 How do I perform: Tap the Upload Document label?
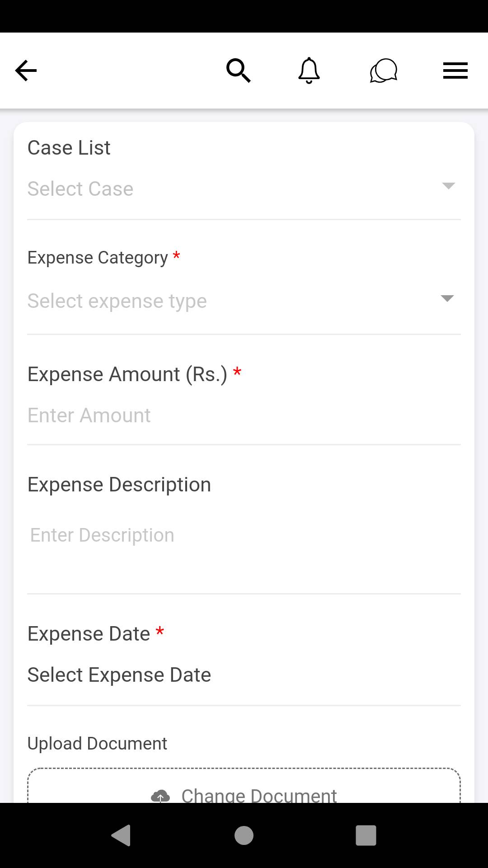tap(97, 744)
